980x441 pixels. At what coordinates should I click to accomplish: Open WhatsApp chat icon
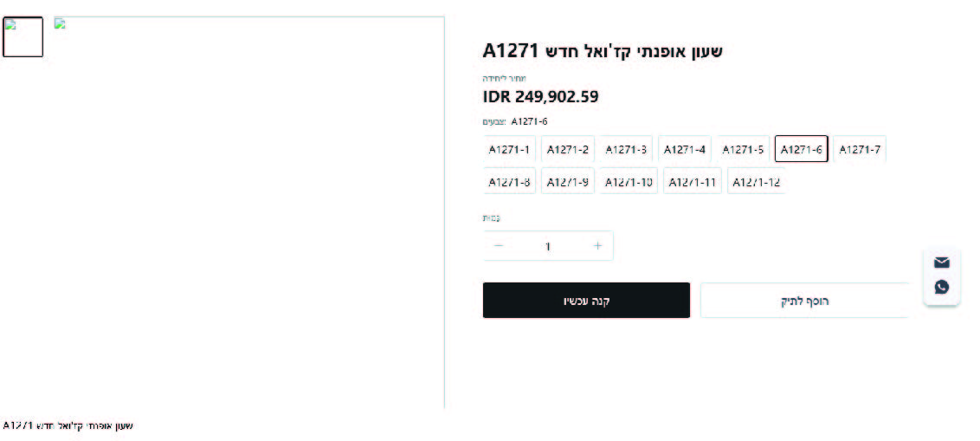pos(942,287)
